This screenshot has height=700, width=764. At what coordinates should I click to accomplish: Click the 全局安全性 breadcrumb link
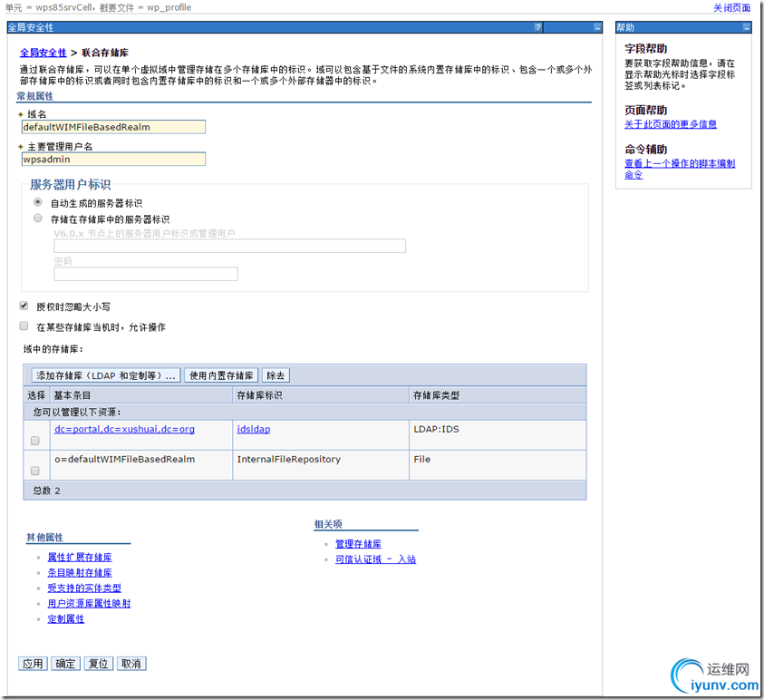pos(43,53)
